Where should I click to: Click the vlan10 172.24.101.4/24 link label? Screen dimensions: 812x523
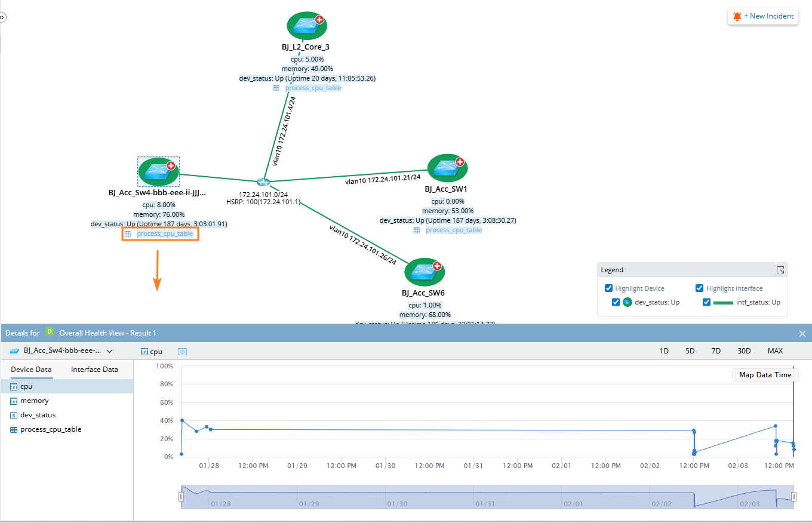point(284,131)
